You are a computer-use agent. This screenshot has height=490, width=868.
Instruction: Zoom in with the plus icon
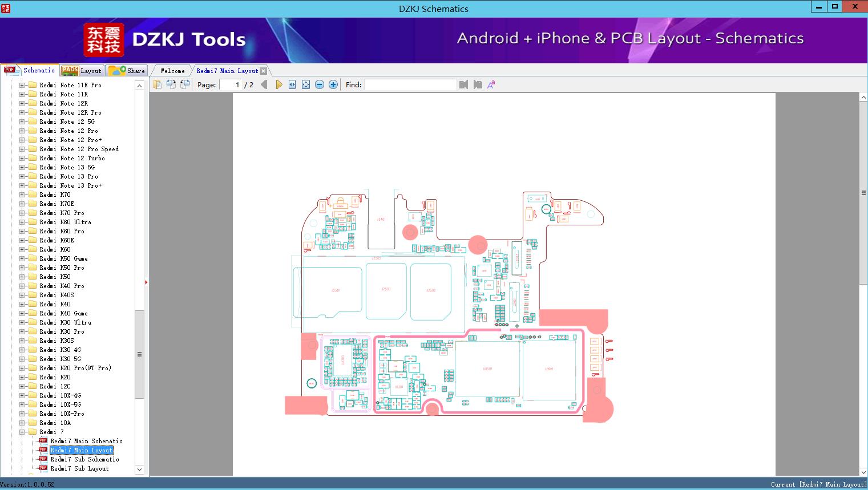tap(333, 84)
